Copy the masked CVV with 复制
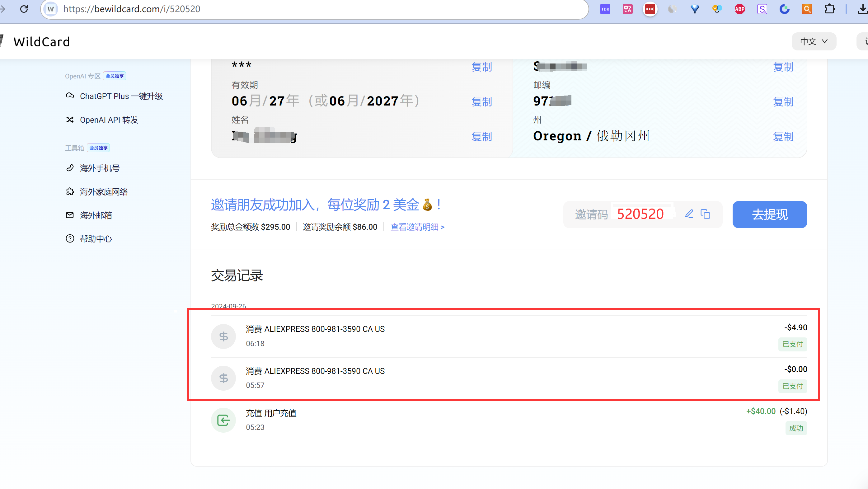This screenshot has height=489, width=868. [481, 67]
